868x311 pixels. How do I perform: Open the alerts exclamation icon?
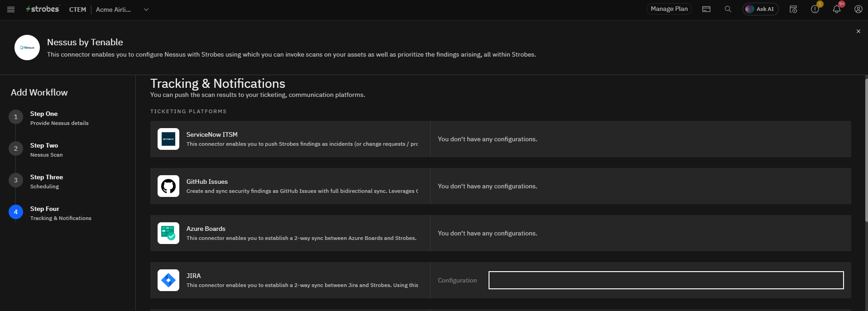click(x=815, y=9)
